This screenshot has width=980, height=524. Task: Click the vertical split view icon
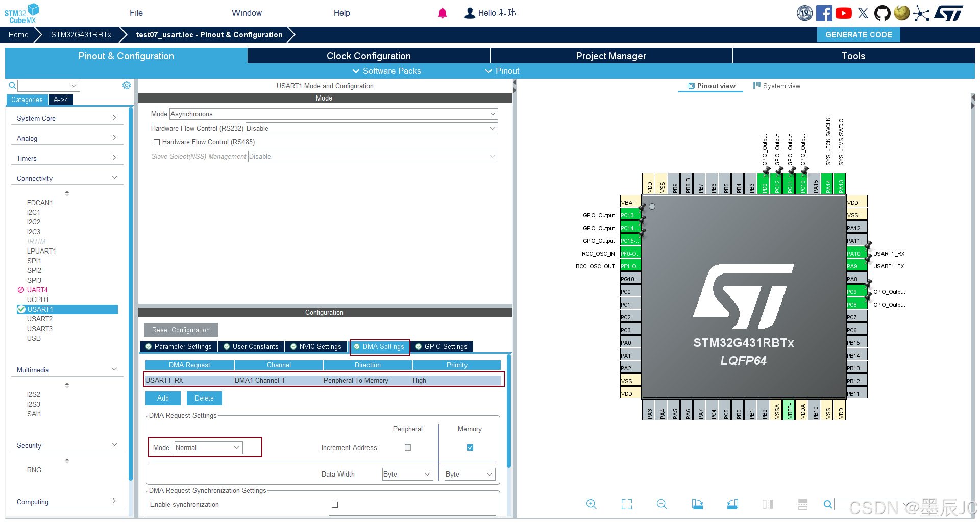click(768, 504)
